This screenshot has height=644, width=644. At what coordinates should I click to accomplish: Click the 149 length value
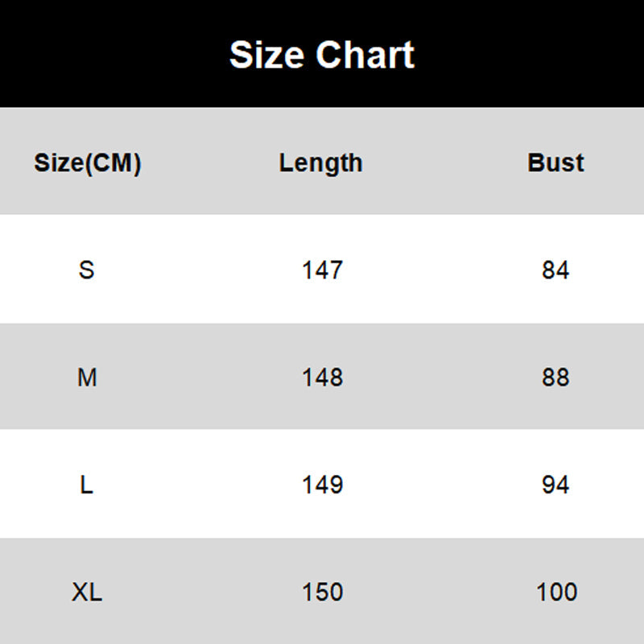(322, 485)
